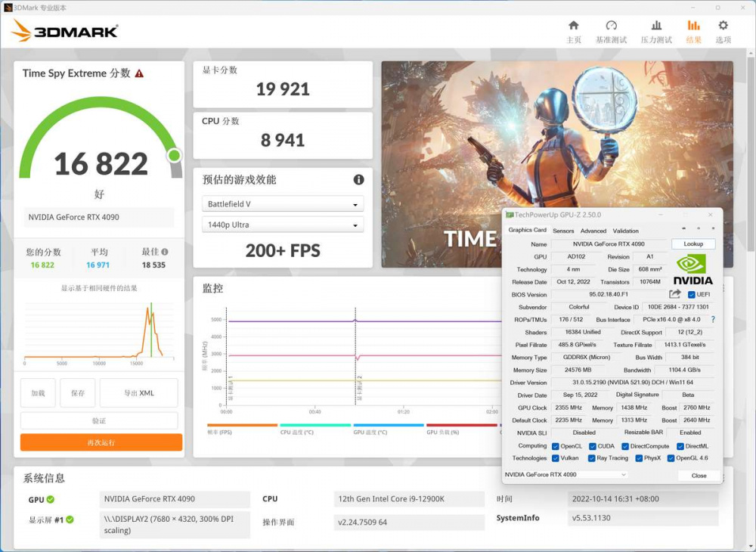The image size is (756, 552).
Task: Click the 200+ FPS estimate
Action: 283,251
